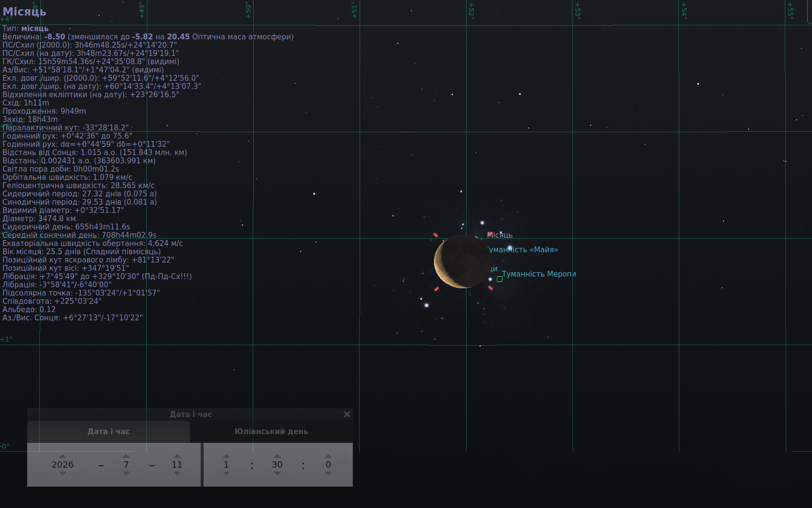Click the Альбедо: 0.12 info line

(29, 309)
